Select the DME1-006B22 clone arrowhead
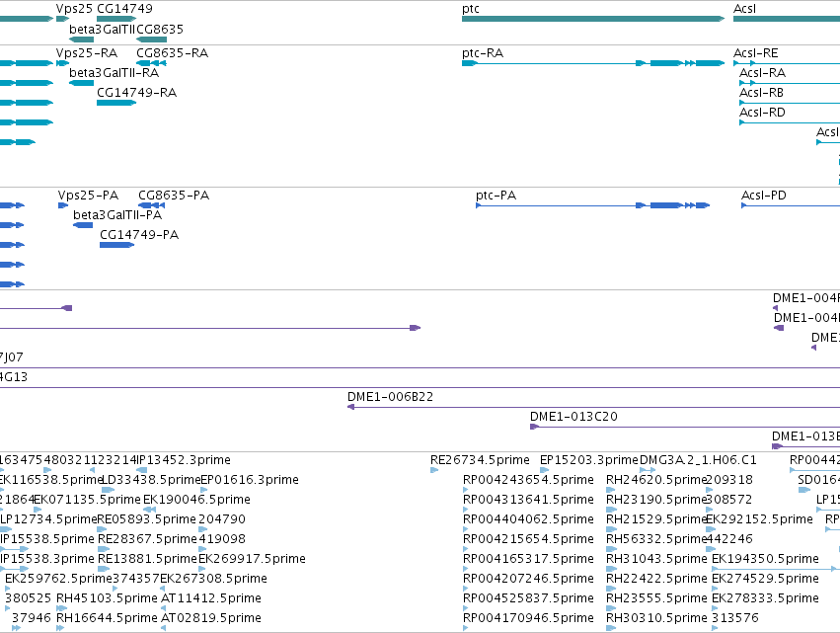This screenshot has width=840, height=633. click(350, 407)
